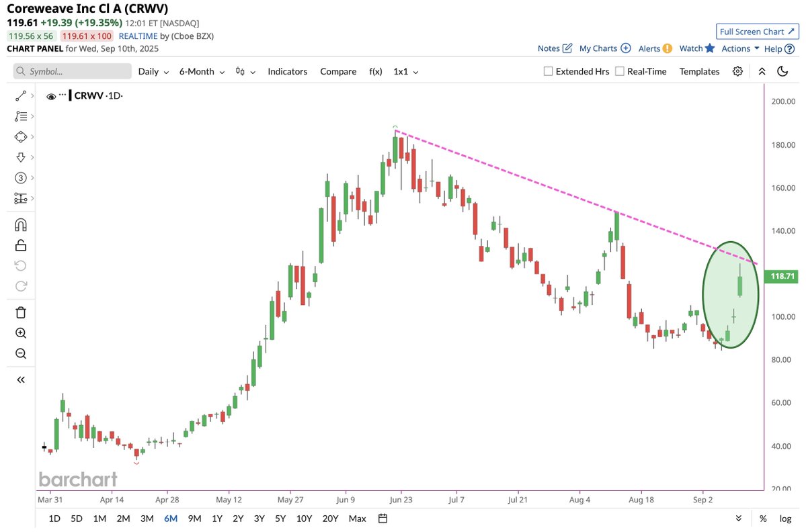Image resolution: width=806 pixels, height=532 pixels.
Task: Open the date range calendar icon
Action: click(x=382, y=518)
